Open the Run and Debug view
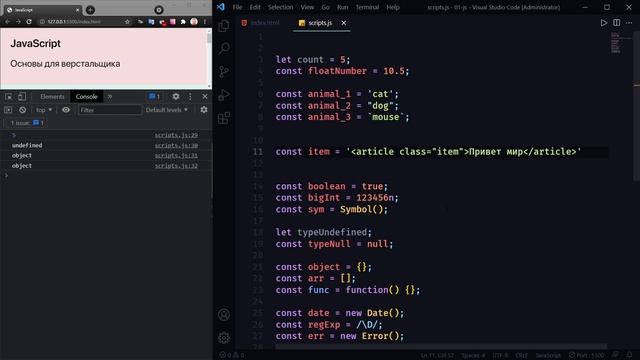 (224, 95)
